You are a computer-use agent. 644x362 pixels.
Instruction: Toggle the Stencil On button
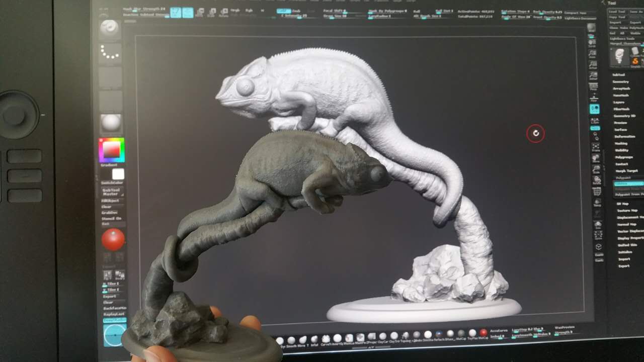click(x=112, y=219)
